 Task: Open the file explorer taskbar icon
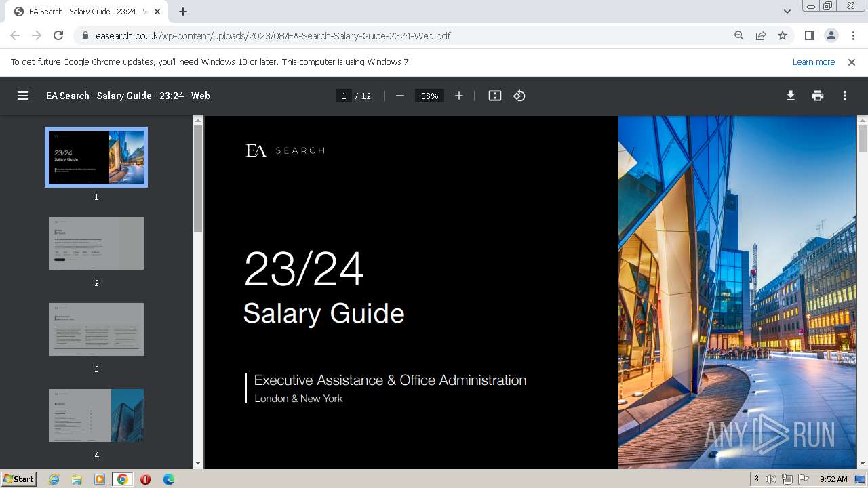(77, 479)
